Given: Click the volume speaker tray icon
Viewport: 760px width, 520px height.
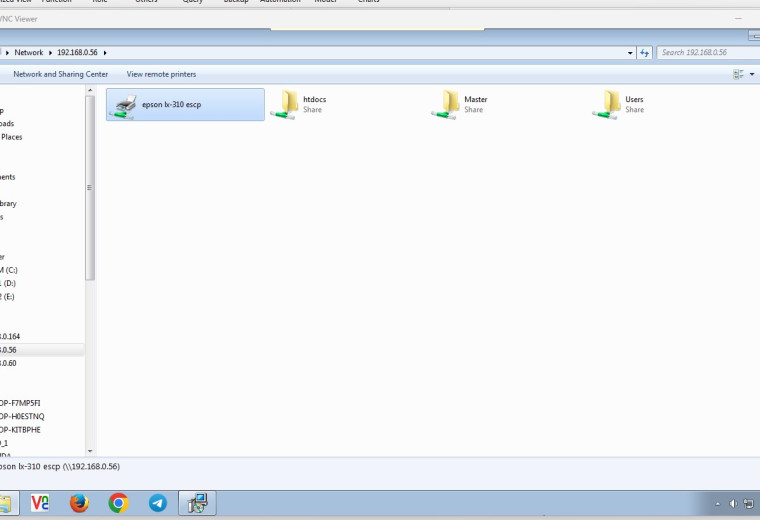Looking at the screenshot, I should (x=733, y=504).
